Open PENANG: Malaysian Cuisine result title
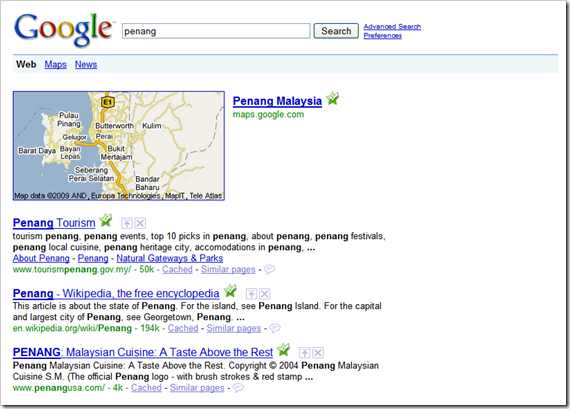570x409 pixels. 142,352
